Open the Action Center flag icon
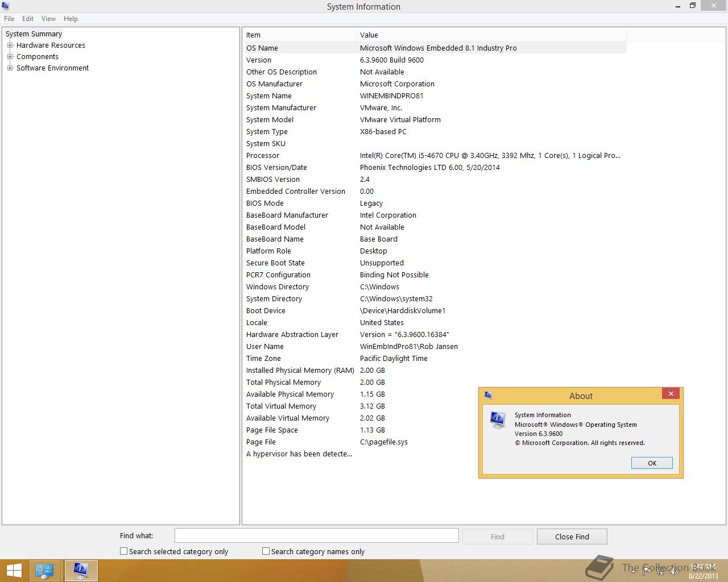Screen dimensions: 728x582 point(647,571)
